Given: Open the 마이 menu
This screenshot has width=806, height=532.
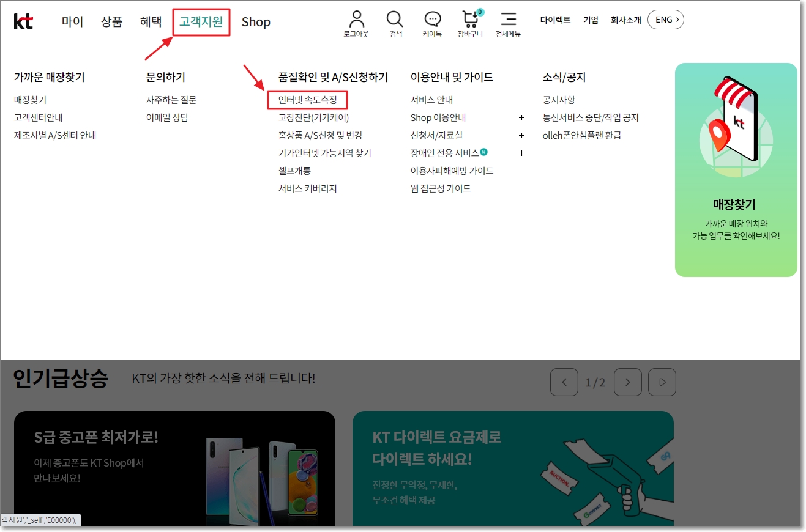Looking at the screenshot, I should tap(72, 21).
